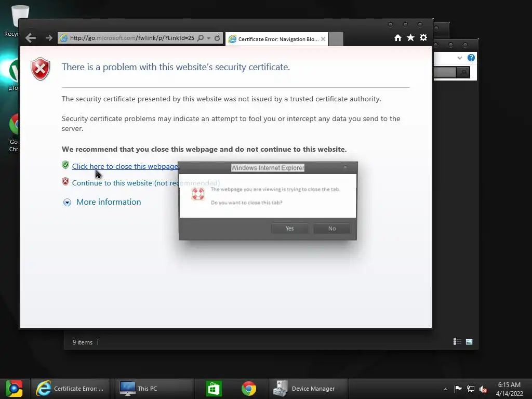Switch This PC window to large icons view
Image resolution: width=532 pixels, height=399 pixels.
(469, 342)
